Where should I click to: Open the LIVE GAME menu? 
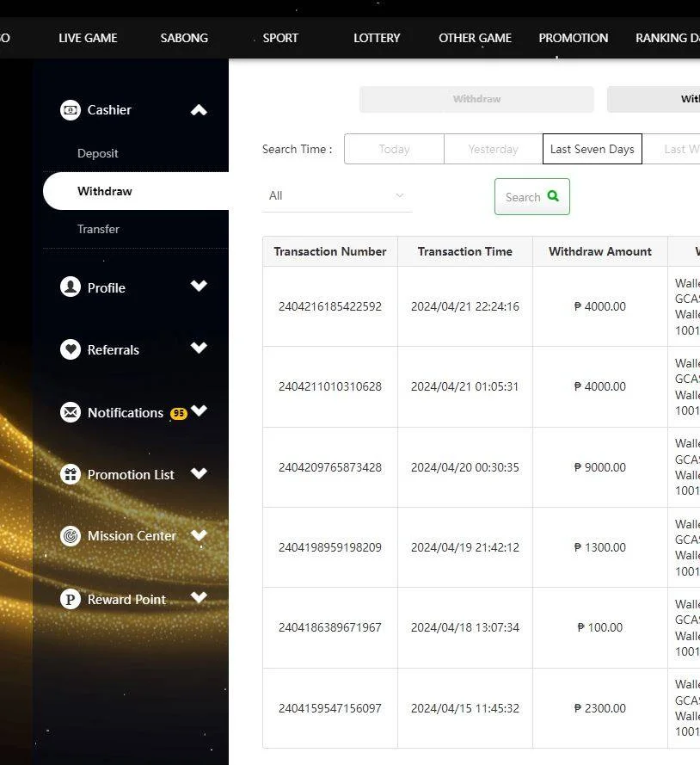point(88,38)
